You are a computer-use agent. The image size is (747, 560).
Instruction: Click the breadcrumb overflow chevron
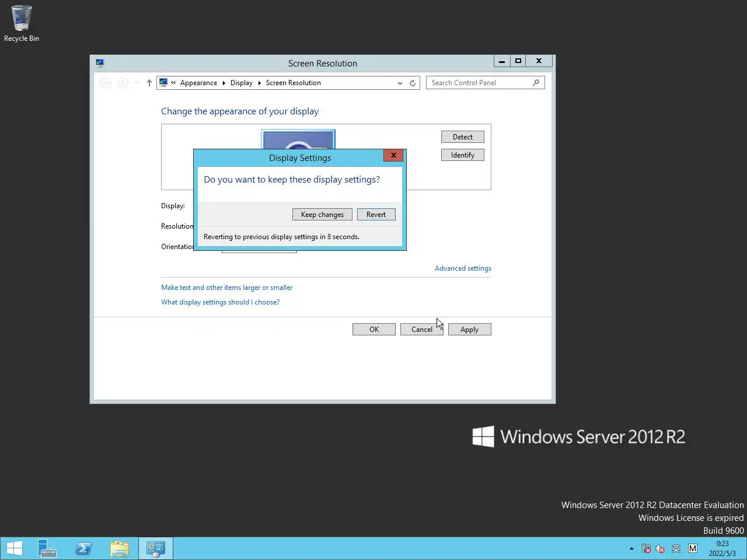pos(173,83)
